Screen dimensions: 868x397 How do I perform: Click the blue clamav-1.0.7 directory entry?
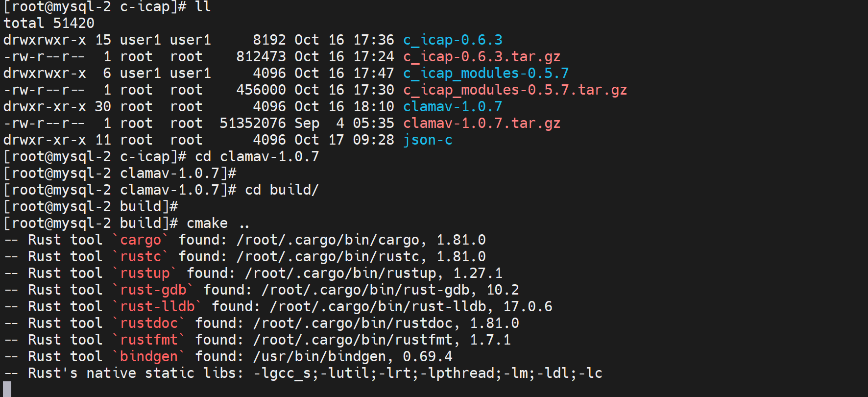[x=453, y=107]
